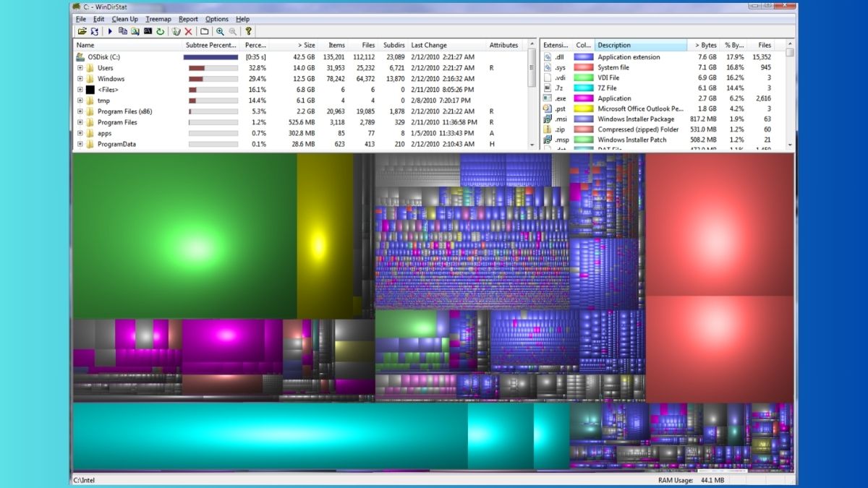Expand the Users folder tree node

pos(80,68)
